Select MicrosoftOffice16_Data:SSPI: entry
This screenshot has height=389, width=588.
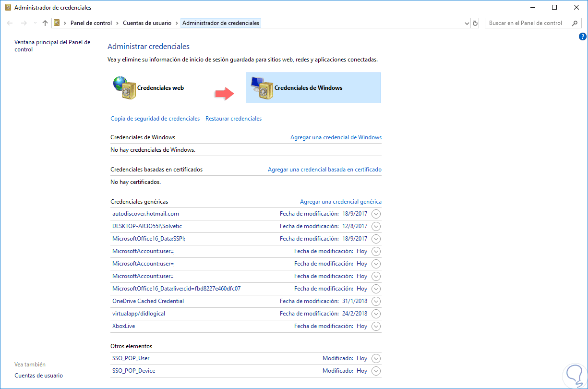[x=148, y=239]
